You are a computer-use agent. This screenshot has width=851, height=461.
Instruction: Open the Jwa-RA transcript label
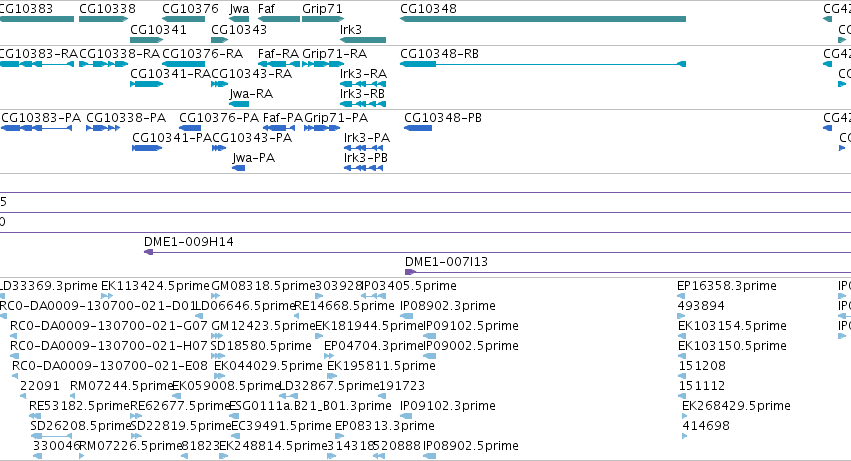(251, 93)
